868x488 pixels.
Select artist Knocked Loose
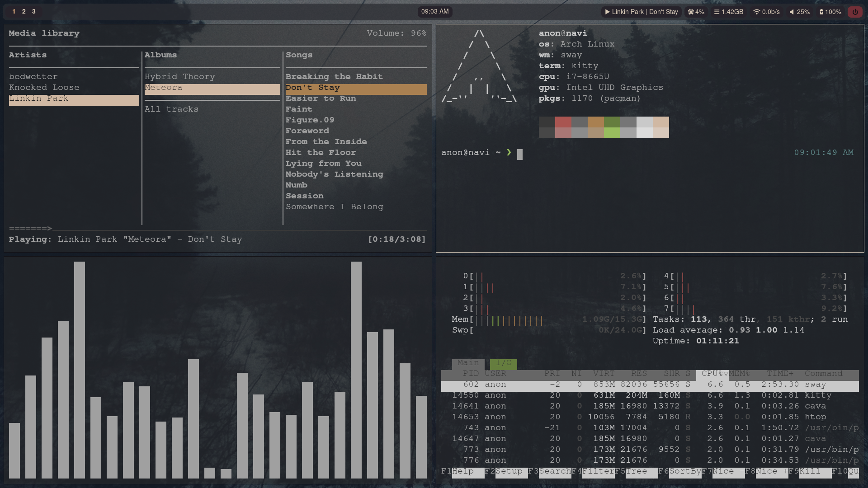point(74,88)
